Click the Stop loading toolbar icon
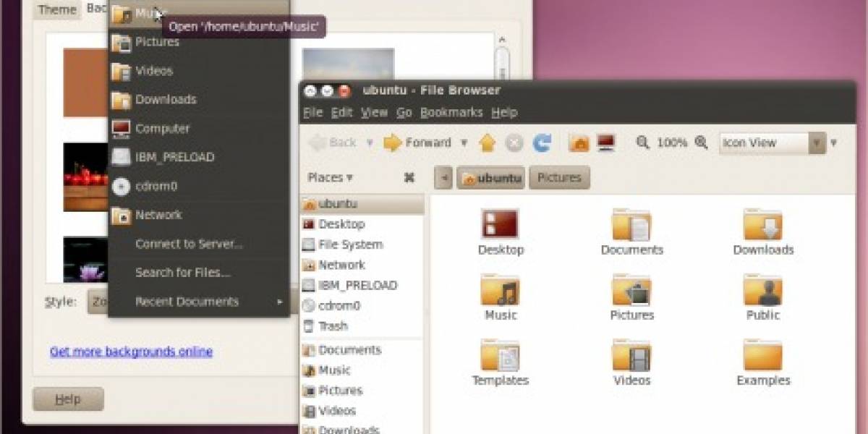This screenshot has width=868, height=434. tap(514, 143)
